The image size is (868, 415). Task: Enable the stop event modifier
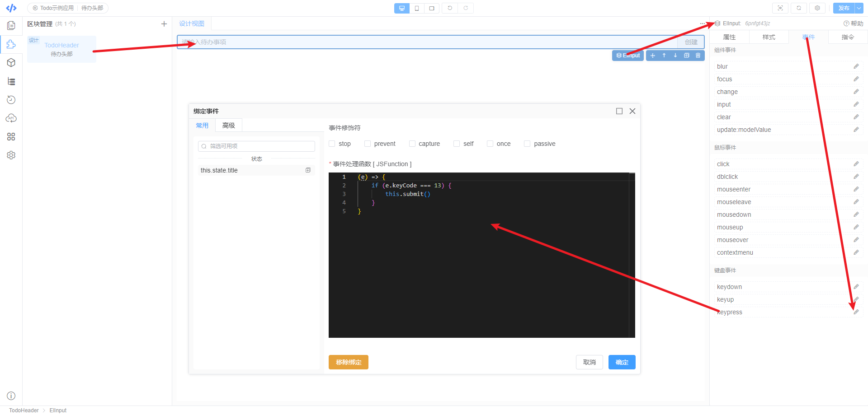point(332,144)
